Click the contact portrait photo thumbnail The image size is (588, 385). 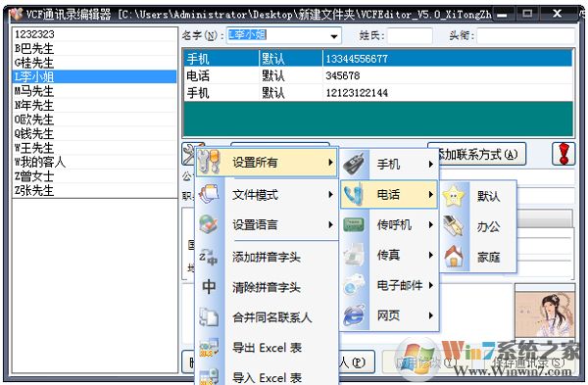tap(545, 313)
